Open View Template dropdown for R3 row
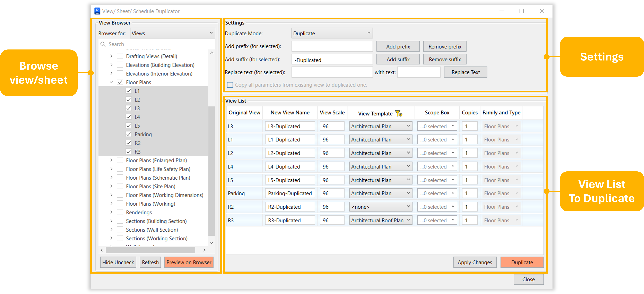 click(x=381, y=220)
